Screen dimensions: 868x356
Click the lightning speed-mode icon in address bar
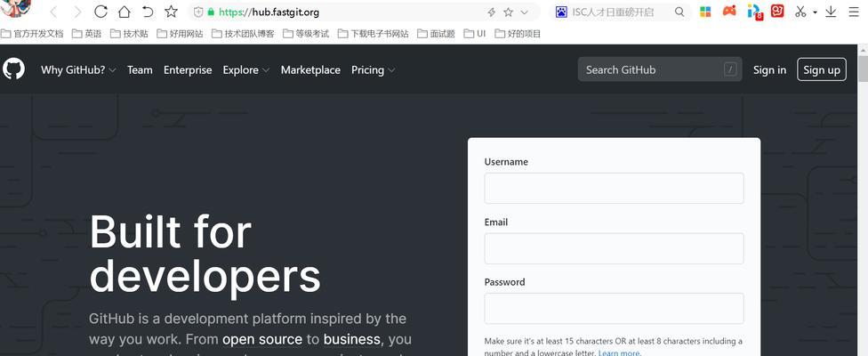(491, 12)
